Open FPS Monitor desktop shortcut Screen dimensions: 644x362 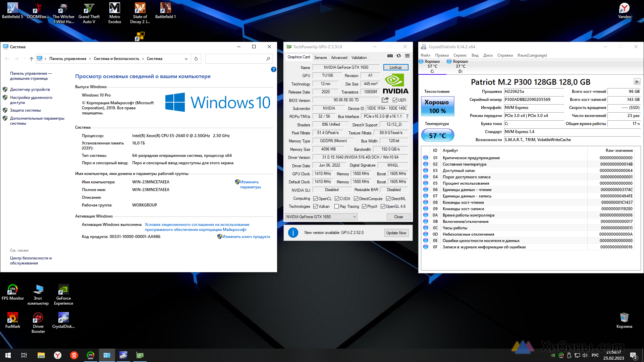tap(13, 292)
